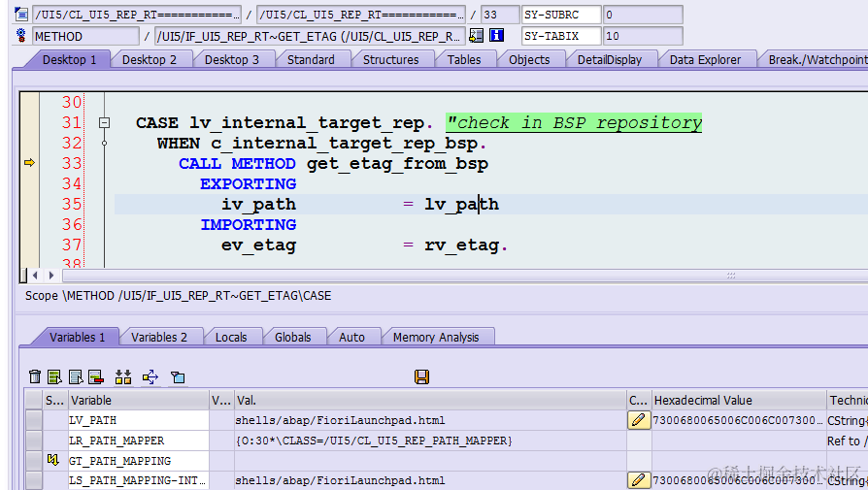Click the gear event-type icon beside METHOD
The height and width of the screenshot is (490, 868).
point(21,35)
